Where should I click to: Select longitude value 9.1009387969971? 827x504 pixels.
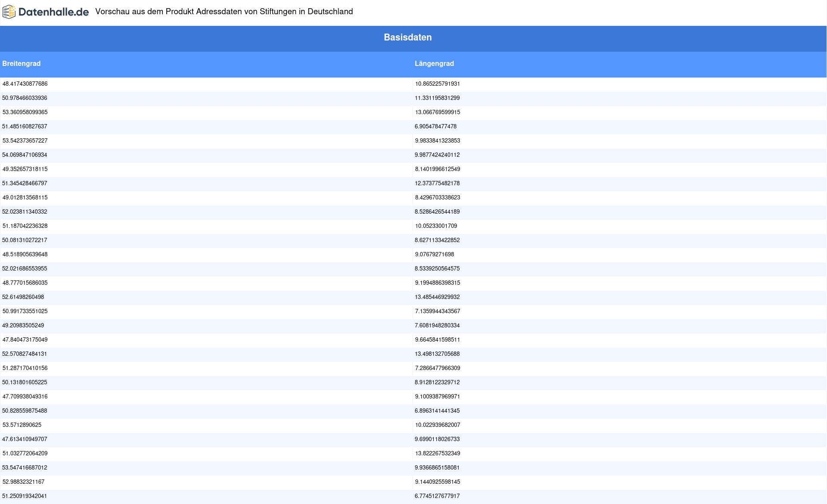click(438, 397)
